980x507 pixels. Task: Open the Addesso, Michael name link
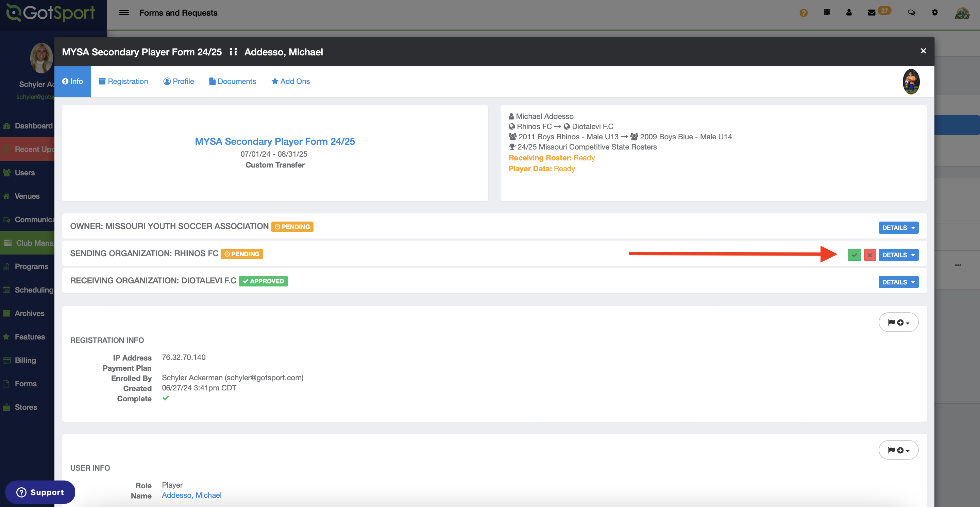pyautogui.click(x=191, y=495)
